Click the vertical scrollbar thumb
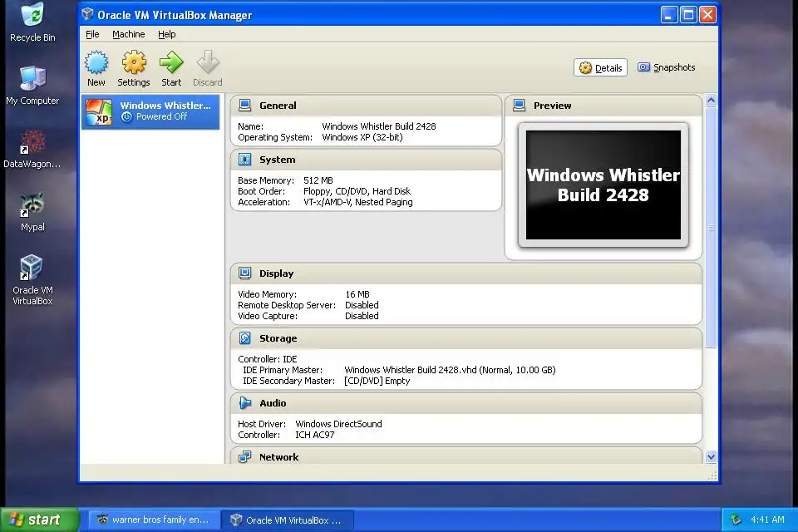Image resolution: width=798 pixels, height=532 pixels. click(711, 227)
